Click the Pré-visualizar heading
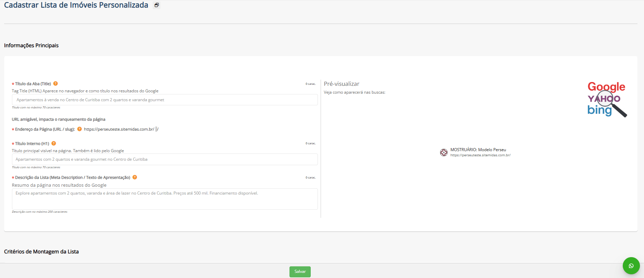 coord(342,84)
